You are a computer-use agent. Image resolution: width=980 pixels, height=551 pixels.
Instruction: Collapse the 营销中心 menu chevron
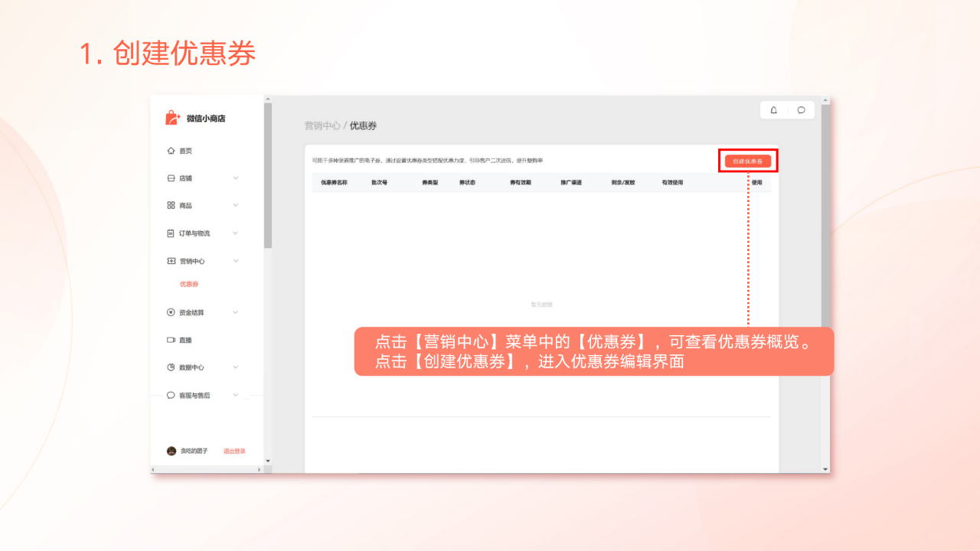(x=236, y=261)
